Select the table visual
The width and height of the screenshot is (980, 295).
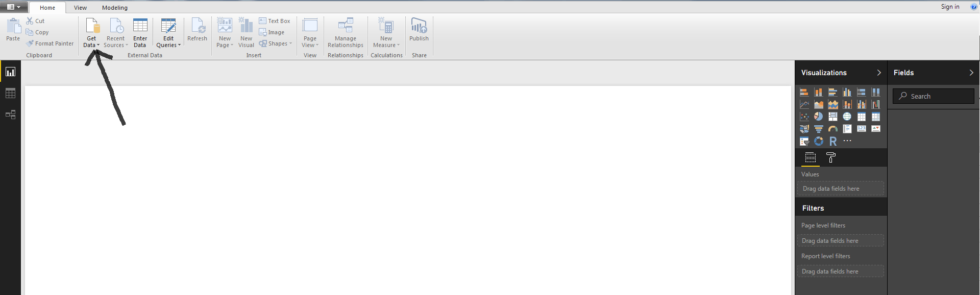pyautogui.click(x=862, y=117)
